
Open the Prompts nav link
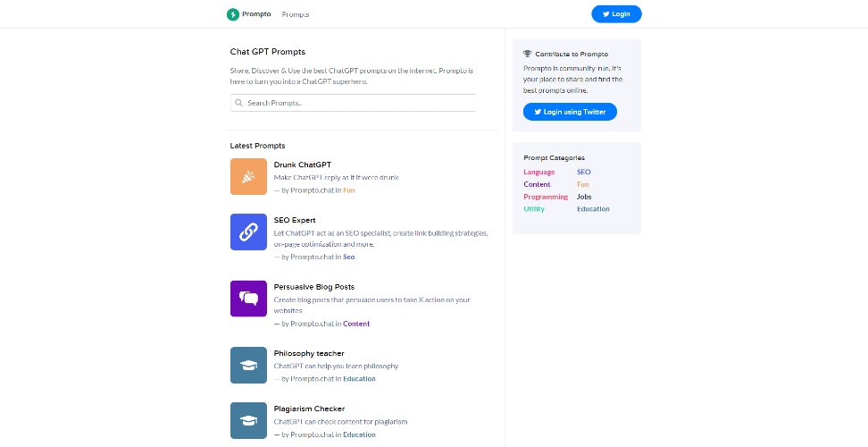295,14
